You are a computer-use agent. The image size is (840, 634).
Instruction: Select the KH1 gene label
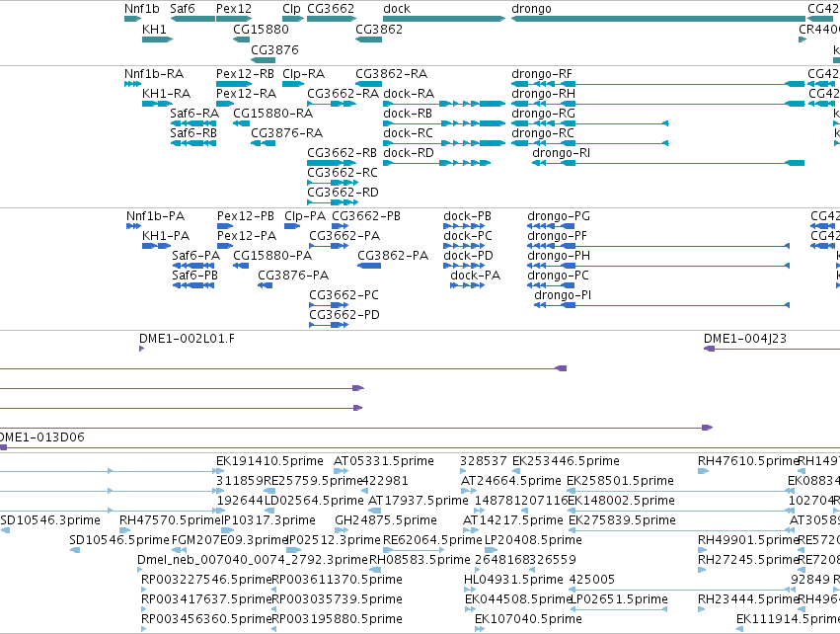pos(154,29)
